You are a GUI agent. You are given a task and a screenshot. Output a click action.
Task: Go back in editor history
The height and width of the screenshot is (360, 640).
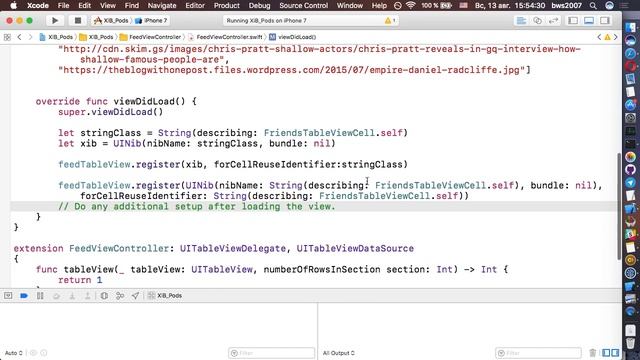[x=19, y=37]
